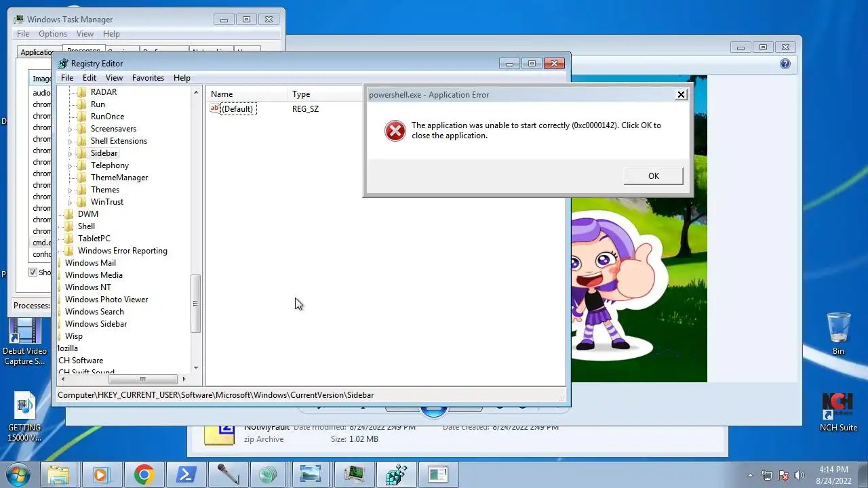Open the Help menu in Task Manager
This screenshot has width=868, height=488.
pyautogui.click(x=111, y=34)
